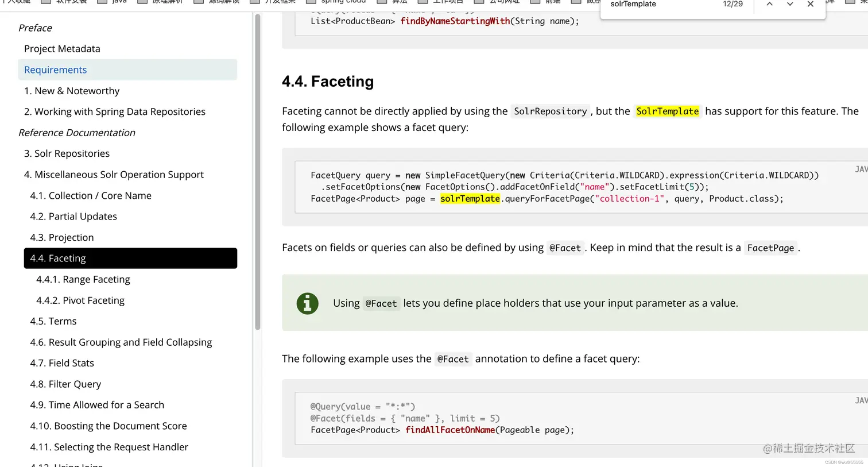
Task: Click findAllFacetOnName method in code
Action: [450, 430]
